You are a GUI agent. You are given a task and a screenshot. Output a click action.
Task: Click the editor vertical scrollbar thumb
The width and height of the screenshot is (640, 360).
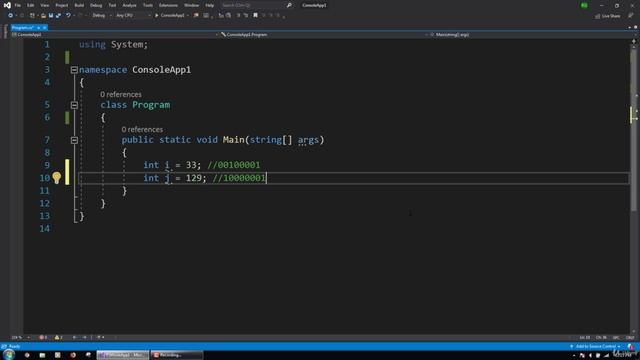point(633,131)
